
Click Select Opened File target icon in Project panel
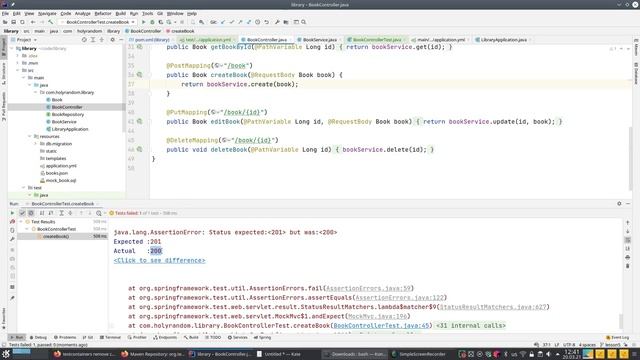84,40
